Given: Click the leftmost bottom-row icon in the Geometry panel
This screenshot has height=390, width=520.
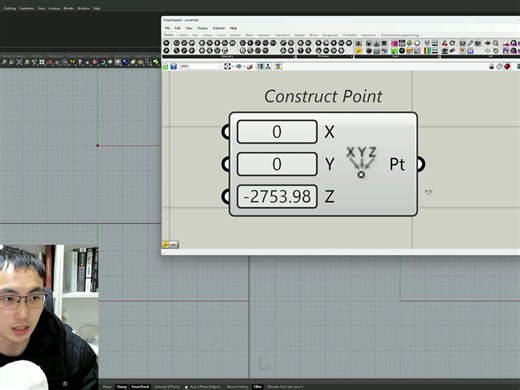Looking at the screenshot, I should tap(167, 51).
